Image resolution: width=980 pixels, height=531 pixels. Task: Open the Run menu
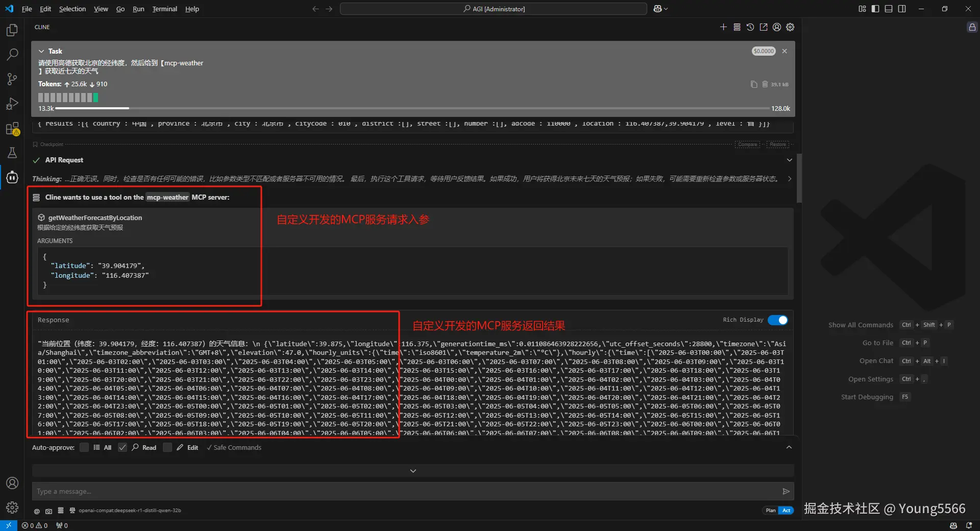[138, 9]
